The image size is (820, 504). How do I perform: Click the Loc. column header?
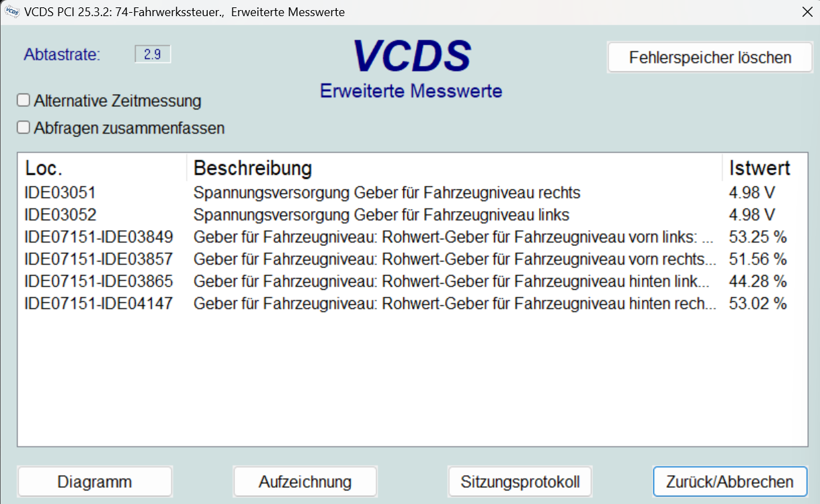click(x=102, y=167)
